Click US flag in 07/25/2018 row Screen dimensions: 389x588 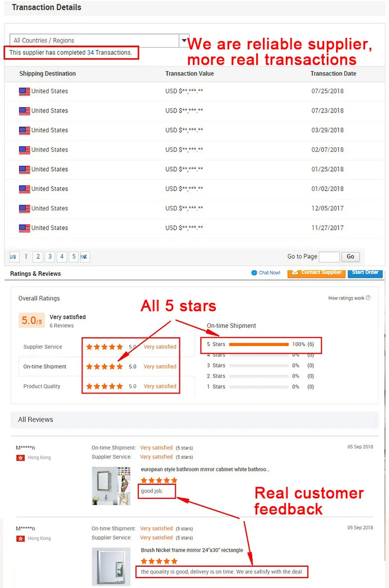coord(24,91)
